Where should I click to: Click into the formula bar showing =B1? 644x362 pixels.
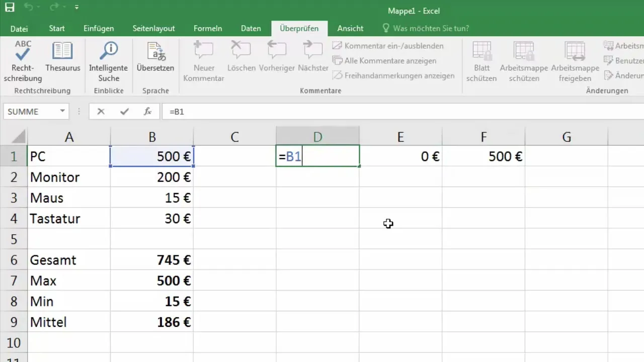point(403,111)
